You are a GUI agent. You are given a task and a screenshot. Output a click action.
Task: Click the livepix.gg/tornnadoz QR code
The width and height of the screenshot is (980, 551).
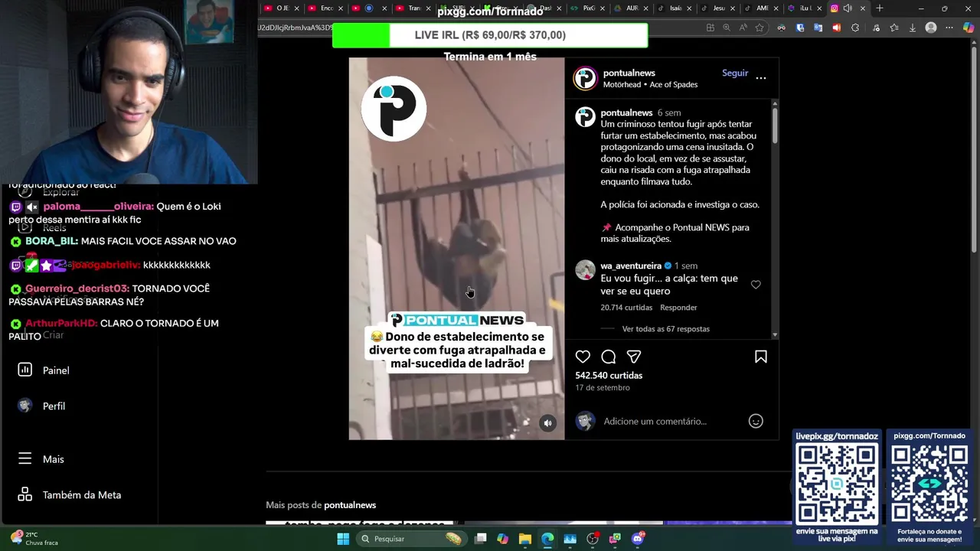pyautogui.click(x=837, y=483)
